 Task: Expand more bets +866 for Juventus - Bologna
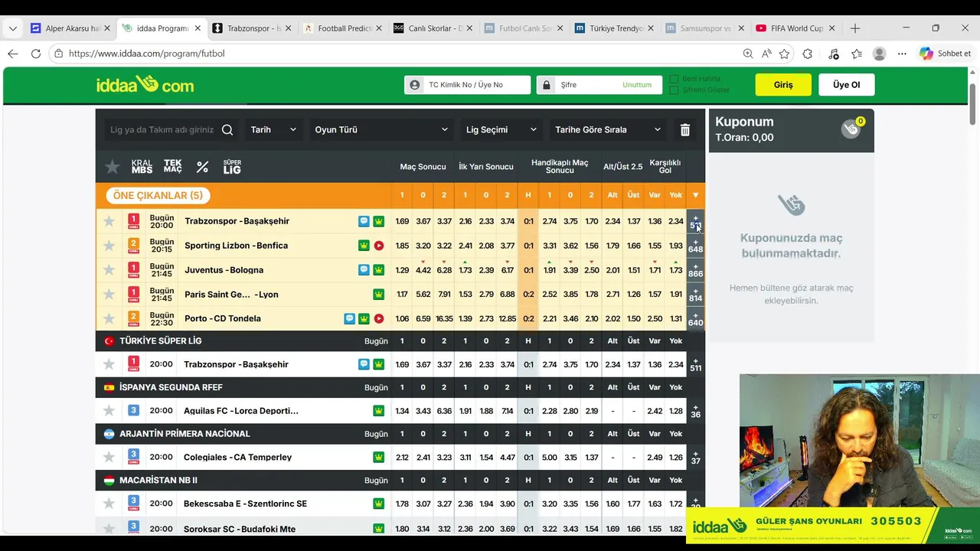pos(695,270)
